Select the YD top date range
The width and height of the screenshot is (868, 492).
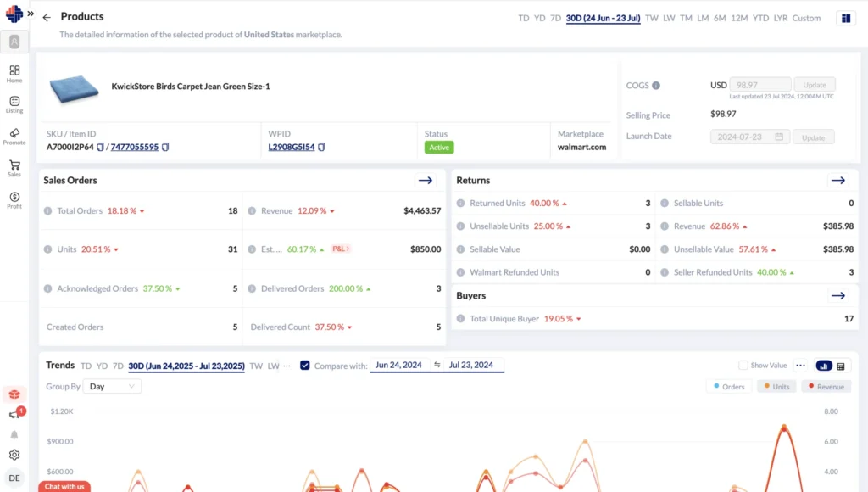[x=540, y=18]
